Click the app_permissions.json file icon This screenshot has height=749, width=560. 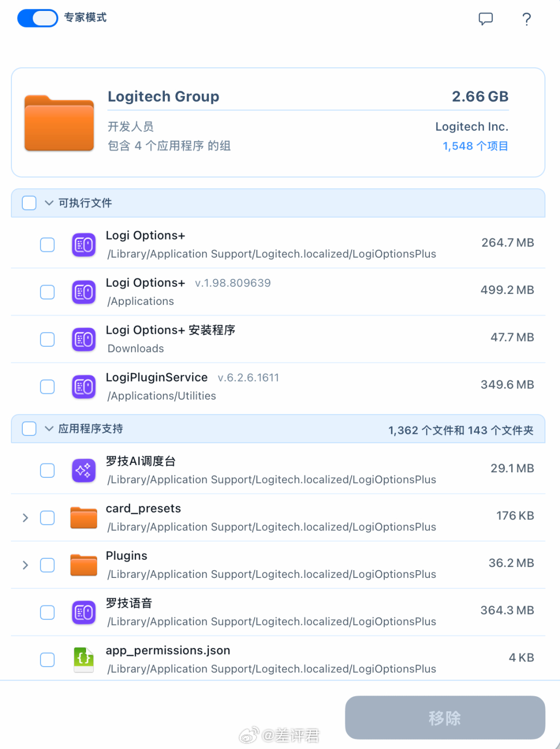point(83,660)
